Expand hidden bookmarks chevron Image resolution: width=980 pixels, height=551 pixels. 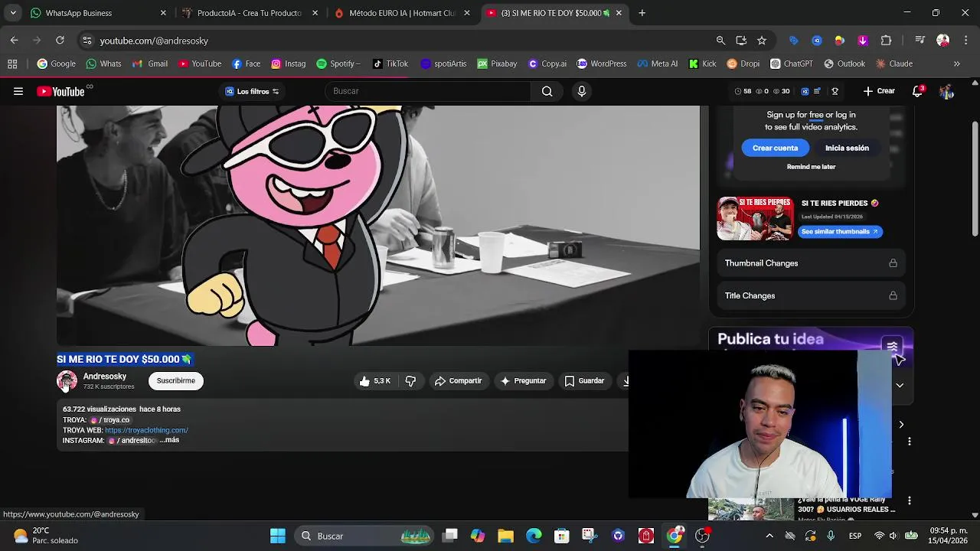956,64
